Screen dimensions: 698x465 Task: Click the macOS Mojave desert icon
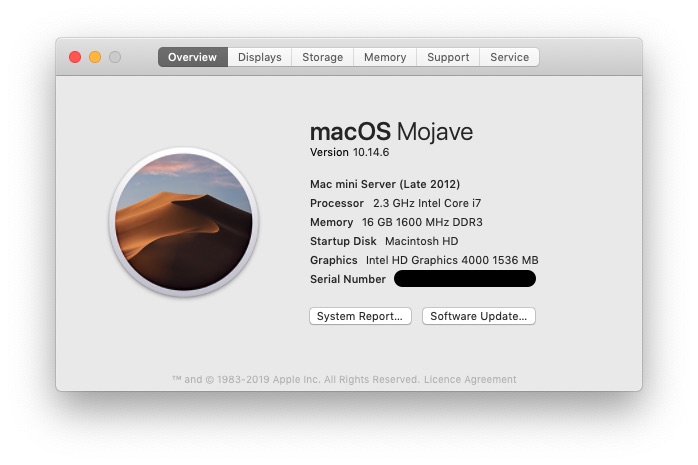click(x=183, y=222)
